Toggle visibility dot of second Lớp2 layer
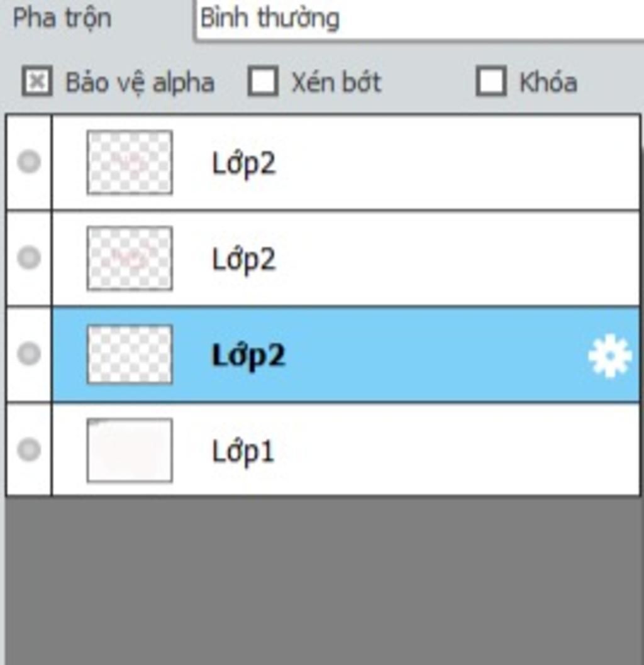The height and width of the screenshot is (665, 644). tap(29, 258)
